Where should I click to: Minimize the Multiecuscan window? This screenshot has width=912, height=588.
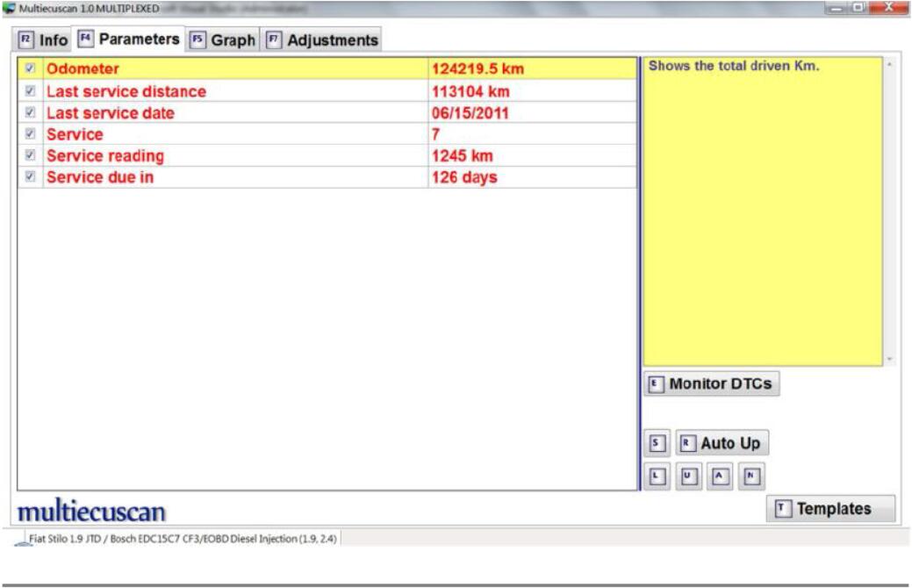837,8
